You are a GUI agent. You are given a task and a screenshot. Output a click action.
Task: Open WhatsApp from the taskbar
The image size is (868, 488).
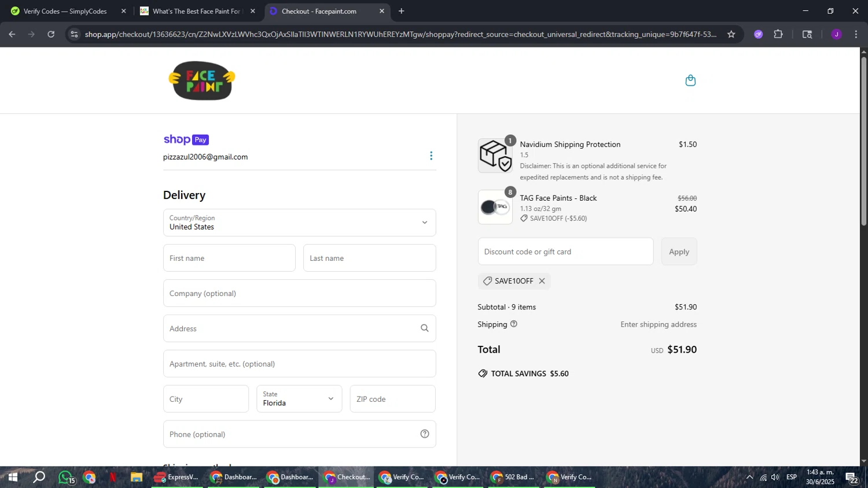coord(67,478)
